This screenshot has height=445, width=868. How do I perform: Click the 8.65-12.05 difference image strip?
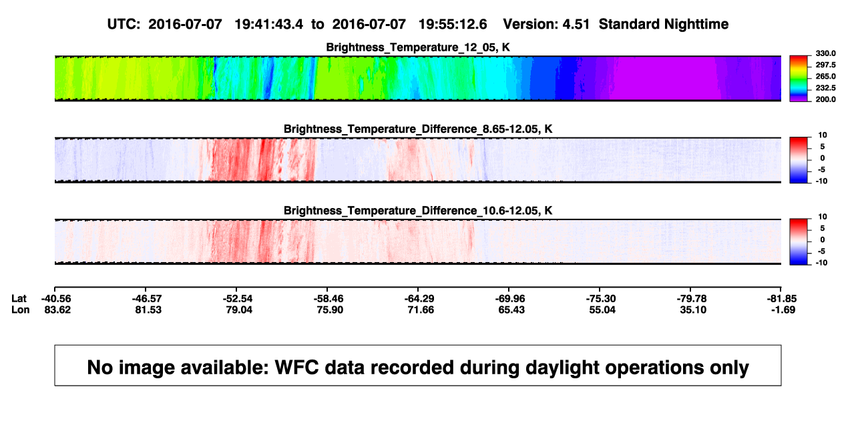coord(417,160)
